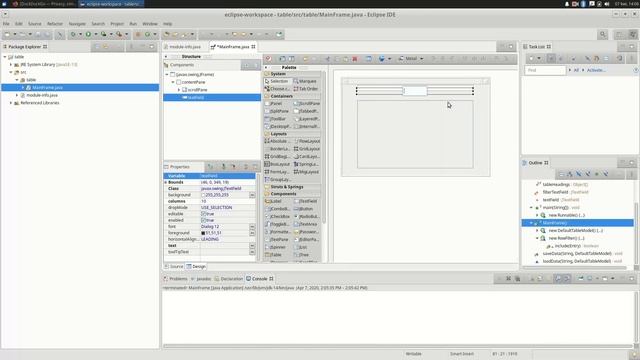Choose BoxLayout in palette
Viewport: 640px width, 360px height.
[x=278, y=164]
